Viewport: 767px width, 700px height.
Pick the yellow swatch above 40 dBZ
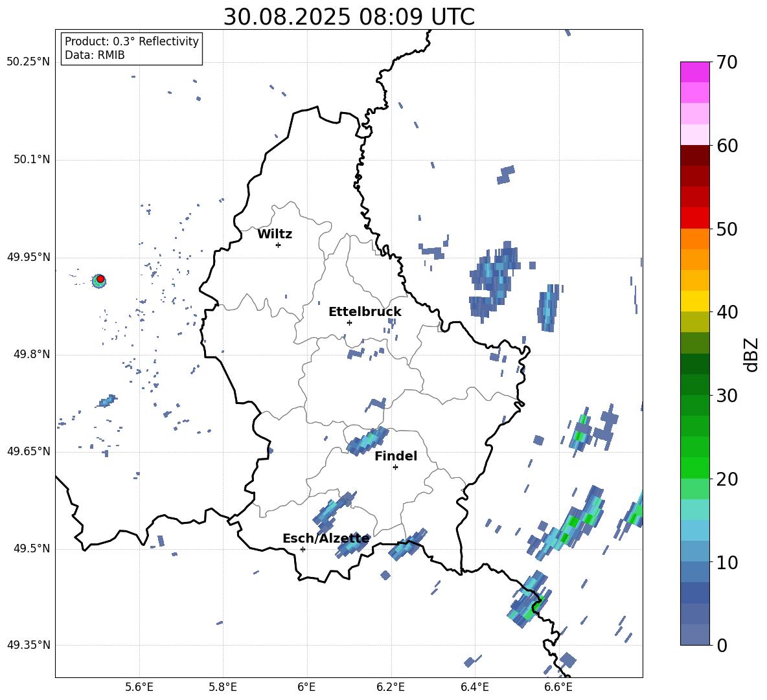pos(694,301)
